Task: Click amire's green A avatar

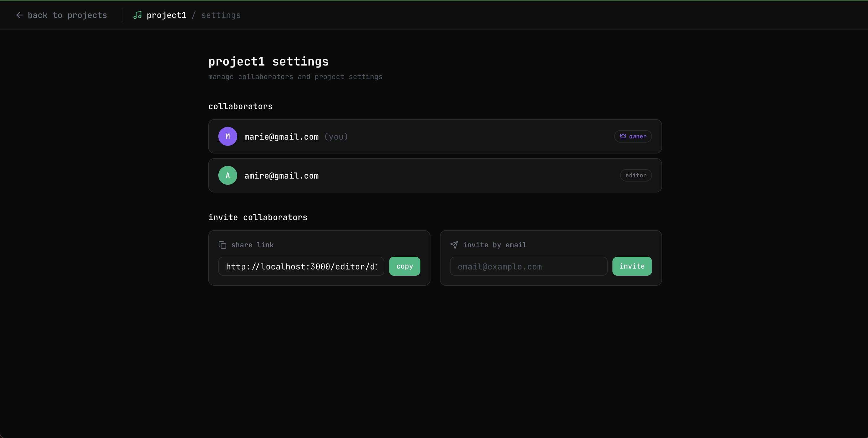Action: [227, 175]
